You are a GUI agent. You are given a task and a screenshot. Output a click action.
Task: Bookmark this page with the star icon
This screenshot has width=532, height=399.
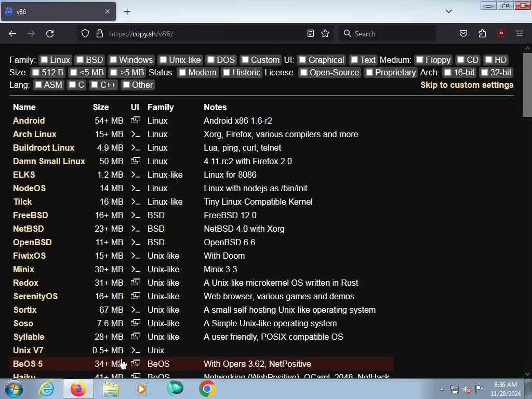coord(325,33)
